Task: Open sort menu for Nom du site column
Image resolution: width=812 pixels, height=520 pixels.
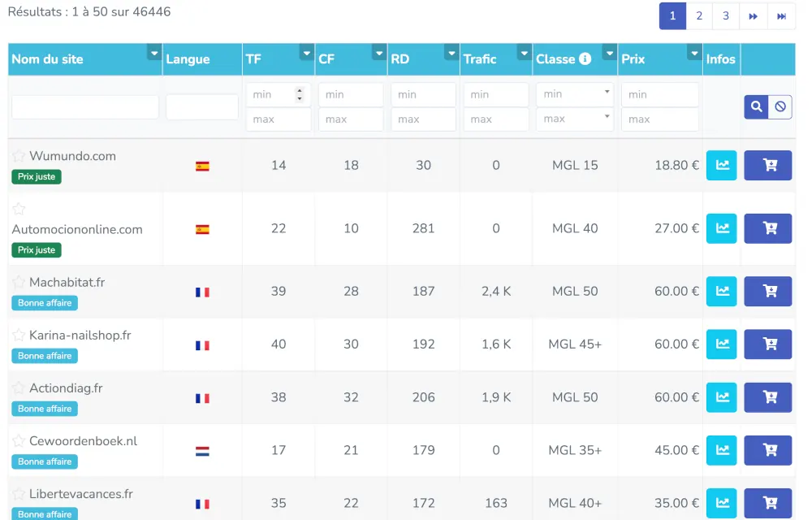Action: [153, 53]
